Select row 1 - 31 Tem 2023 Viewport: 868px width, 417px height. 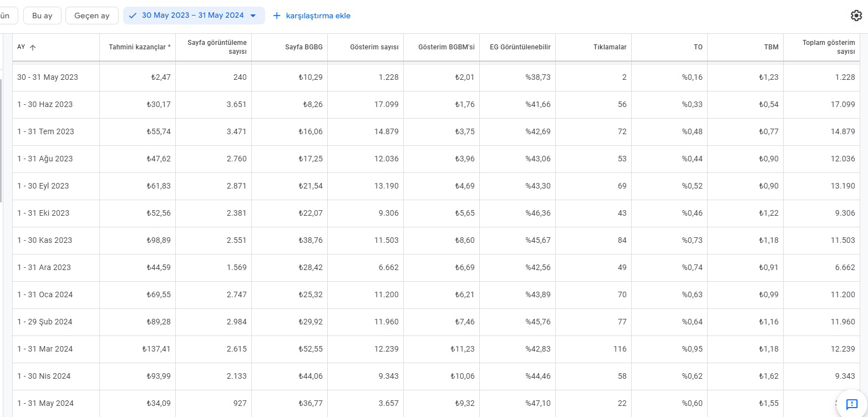point(436,132)
